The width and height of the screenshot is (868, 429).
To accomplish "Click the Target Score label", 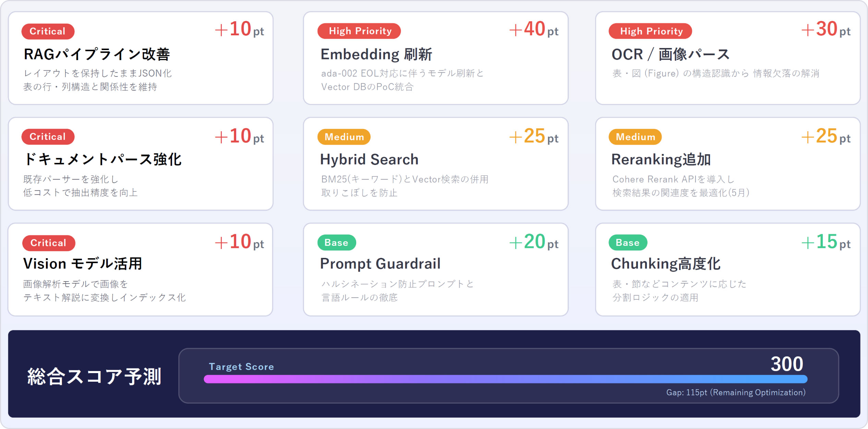I will pyautogui.click(x=241, y=367).
